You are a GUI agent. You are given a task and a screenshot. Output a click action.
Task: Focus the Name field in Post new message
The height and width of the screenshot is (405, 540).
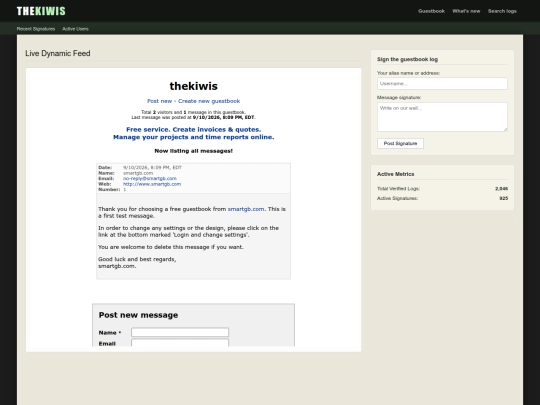[x=180, y=332]
